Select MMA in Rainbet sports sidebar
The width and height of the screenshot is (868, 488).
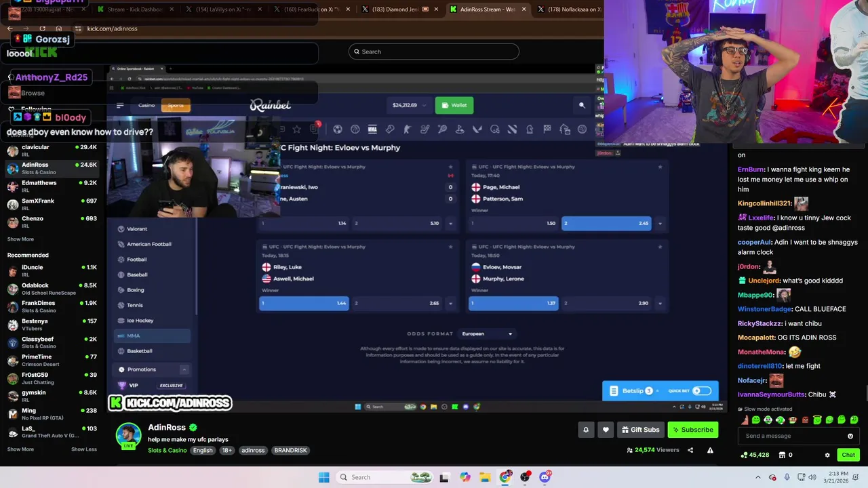point(153,335)
